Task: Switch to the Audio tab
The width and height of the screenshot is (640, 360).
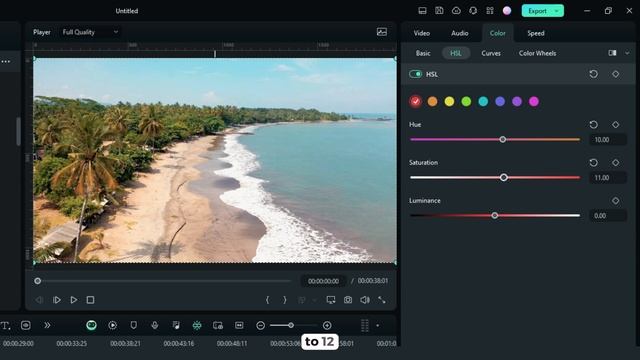Action: [460, 33]
